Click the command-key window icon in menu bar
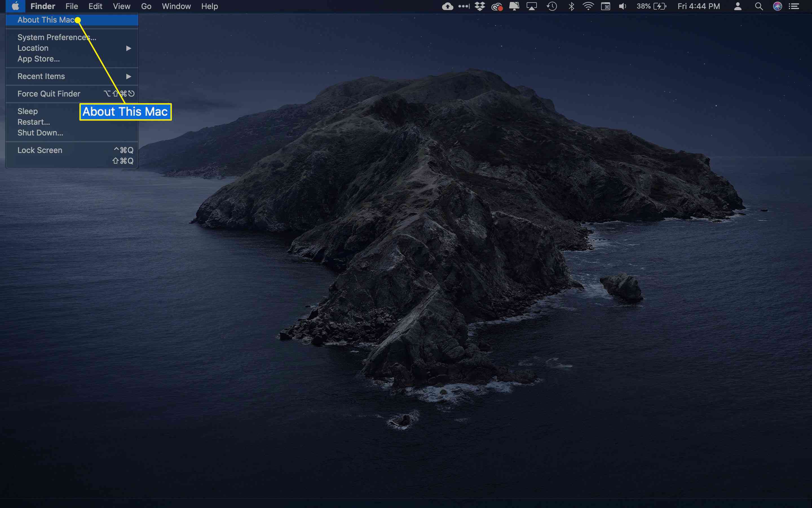Viewport: 812px width, 508px height. click(x=605, y=6)
